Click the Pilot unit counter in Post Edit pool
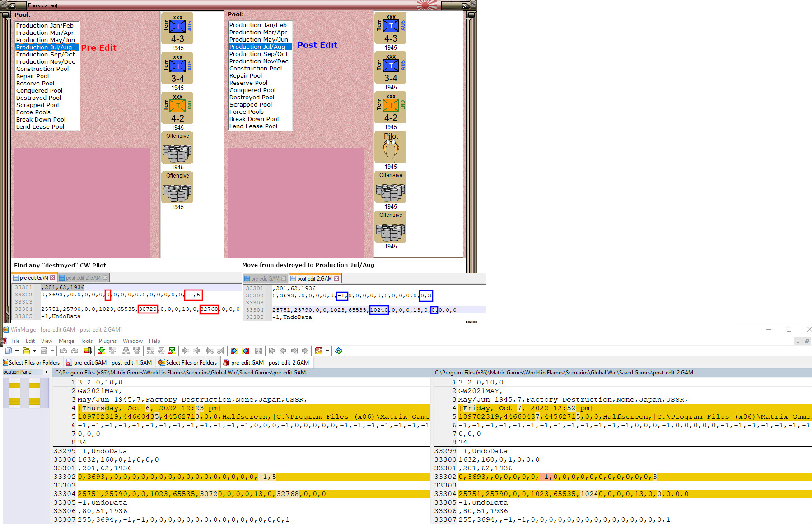Screen dimensions: 812x524 coord(391,147)
